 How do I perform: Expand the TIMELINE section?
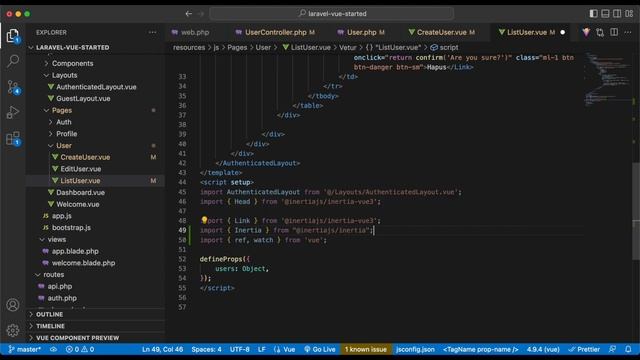[x=50, y=326]
